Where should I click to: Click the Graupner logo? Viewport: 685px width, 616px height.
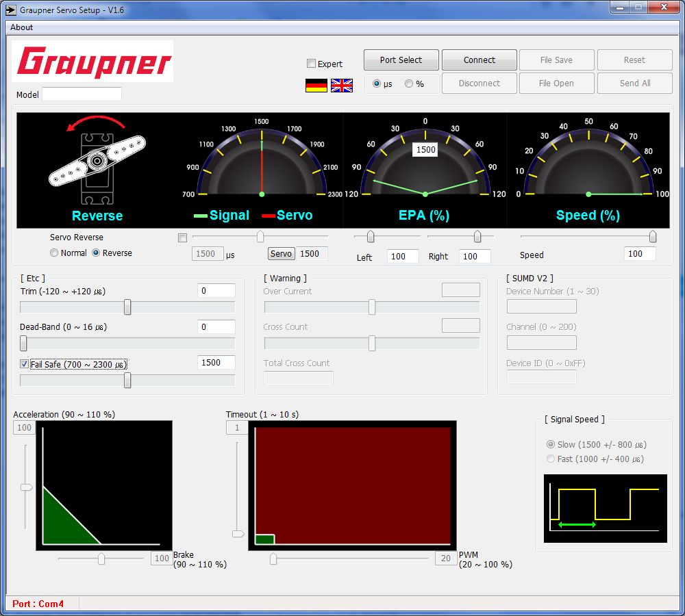92,62
